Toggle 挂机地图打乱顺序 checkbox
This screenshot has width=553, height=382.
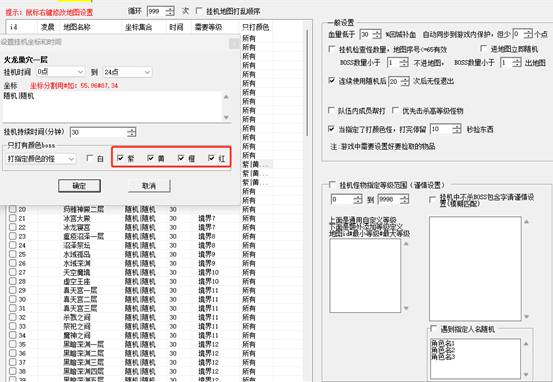coord(199,11)
